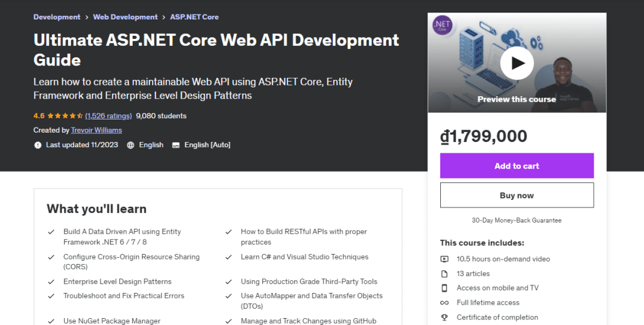The width and height of the screenshot is (644, 325).
Task: Click the mobile device access icon
Action: pos(445,288)
